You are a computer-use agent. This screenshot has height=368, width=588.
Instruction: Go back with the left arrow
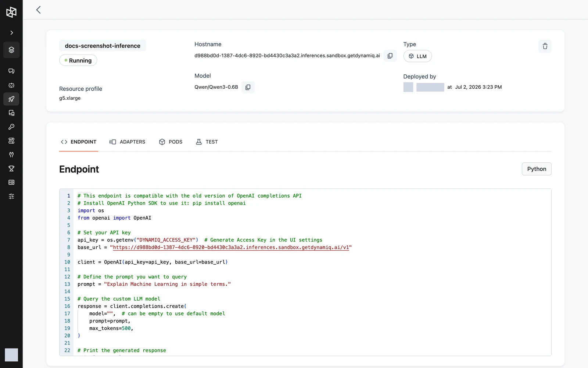38,10
